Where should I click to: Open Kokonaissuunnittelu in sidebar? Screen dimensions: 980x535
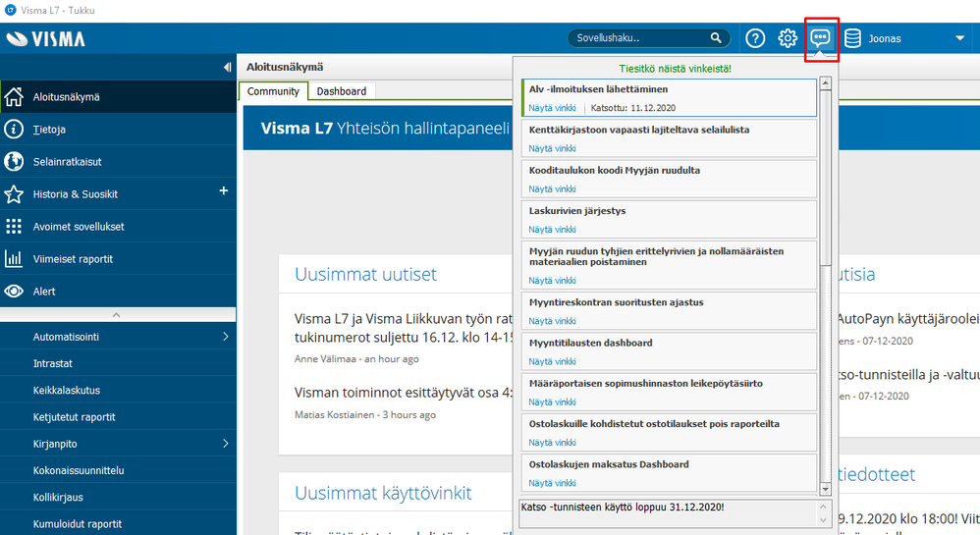pos(118,470)
